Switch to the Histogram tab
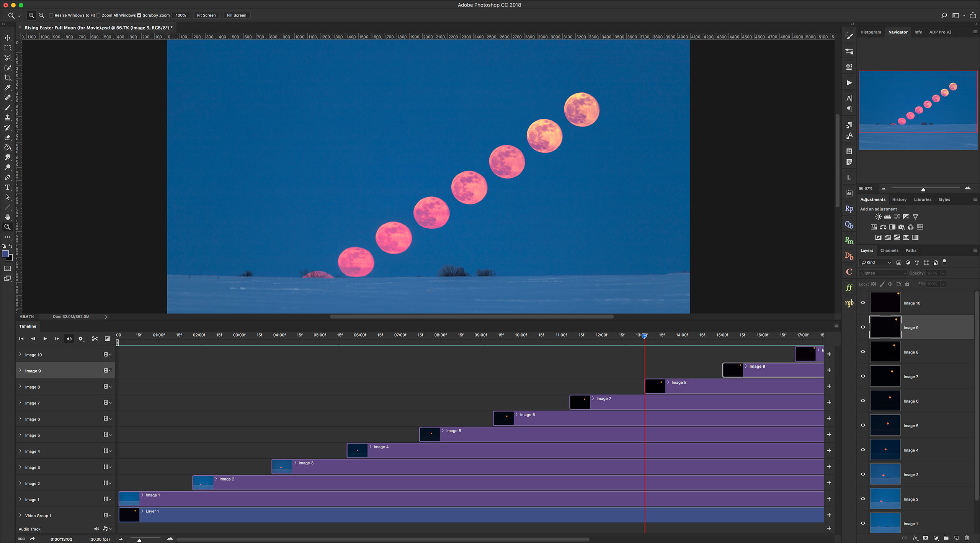 point(871,32)
